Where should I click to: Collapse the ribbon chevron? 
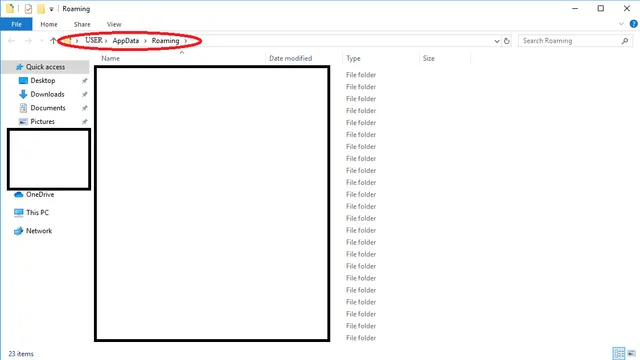pos(621,24)
